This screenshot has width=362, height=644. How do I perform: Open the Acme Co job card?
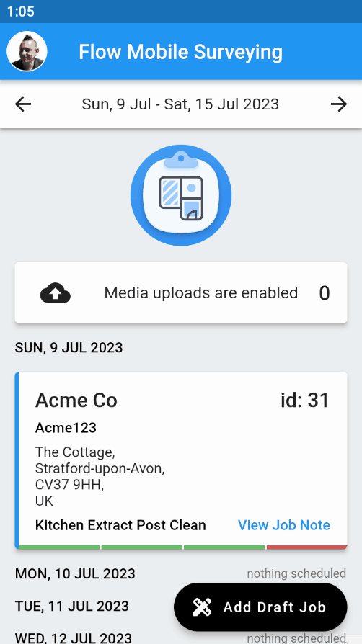point(181,460)
